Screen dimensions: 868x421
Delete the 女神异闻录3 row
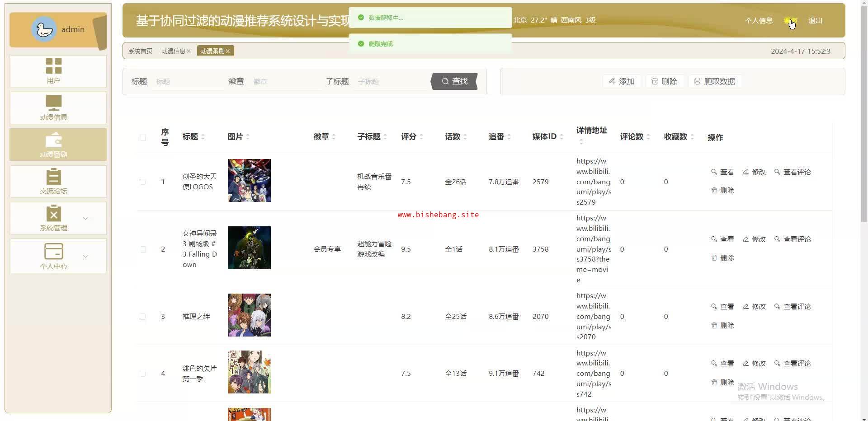(x=722, y=258)
